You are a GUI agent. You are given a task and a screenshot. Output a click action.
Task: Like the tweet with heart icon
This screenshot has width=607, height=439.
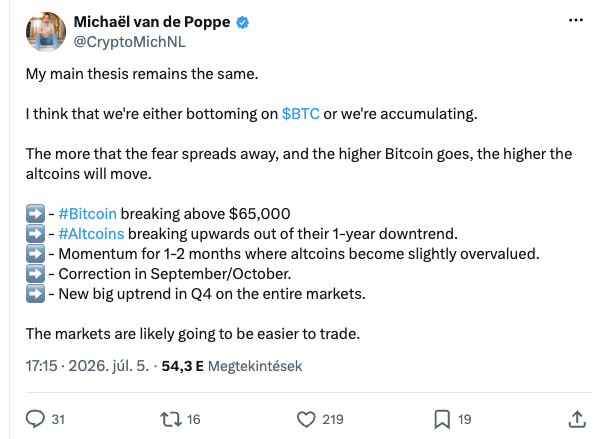[306, 419]
